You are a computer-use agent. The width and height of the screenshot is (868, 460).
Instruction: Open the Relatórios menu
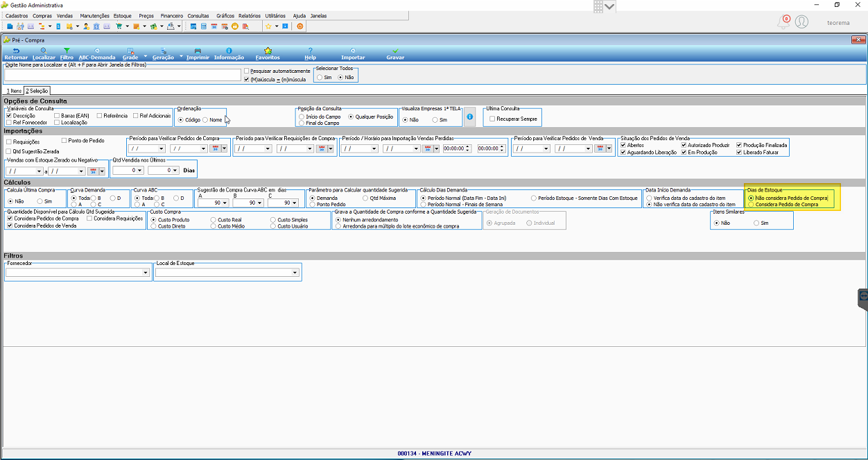point(250,15)
